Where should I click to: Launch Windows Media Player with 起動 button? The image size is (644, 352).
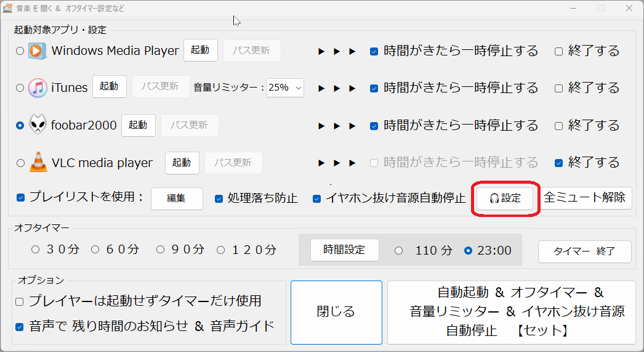(x=201, y=50)
